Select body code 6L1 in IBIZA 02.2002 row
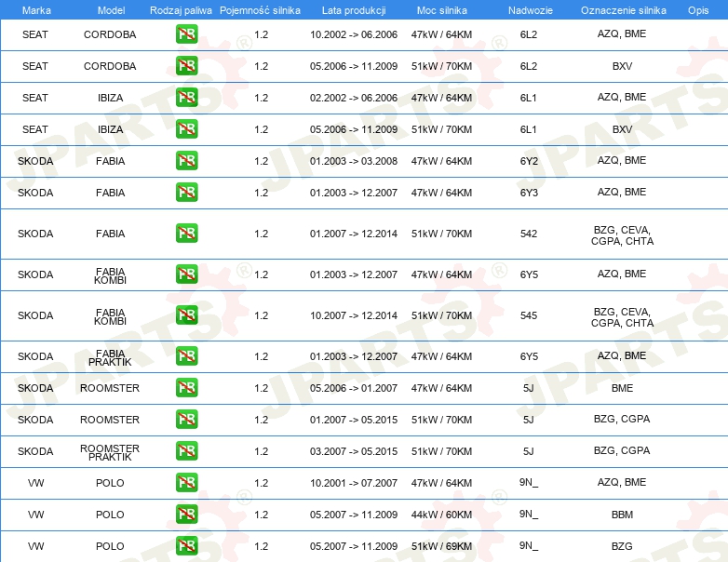This screenshot has height=562, width=728. (529, 98)
